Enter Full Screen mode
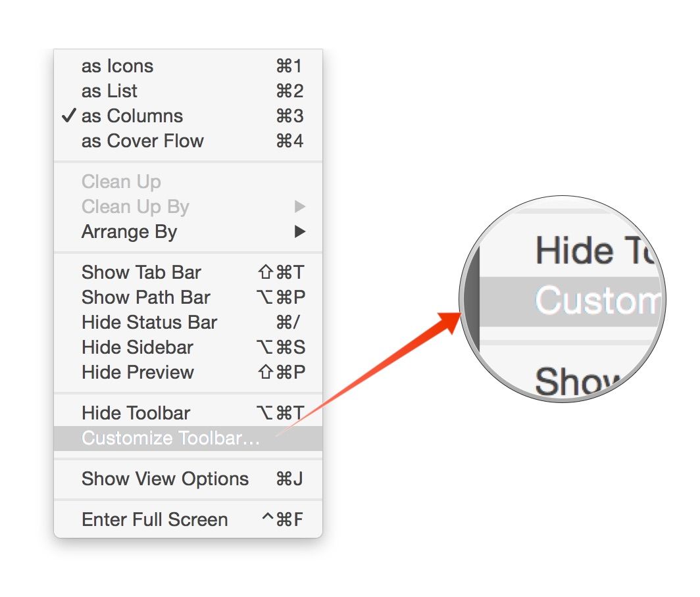This screenshot has height=597, width=700. coord(153,519)
